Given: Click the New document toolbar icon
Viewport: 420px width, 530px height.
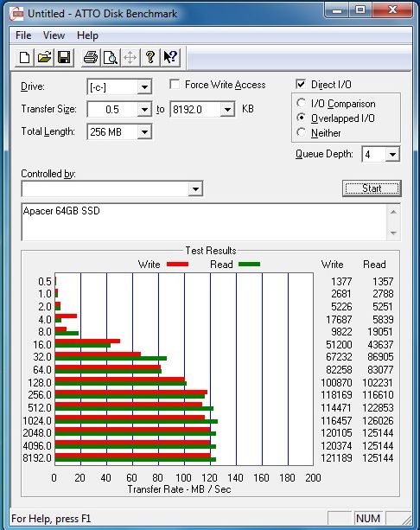Looking at the screenshot, I should tap(25, 57).
